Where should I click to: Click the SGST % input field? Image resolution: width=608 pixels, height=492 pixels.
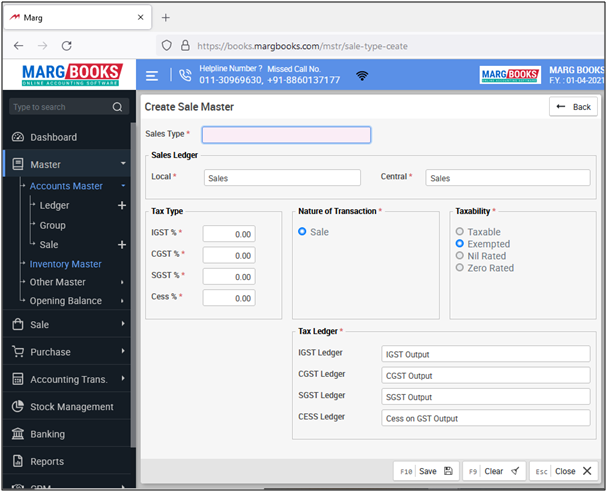click(229, 276)
